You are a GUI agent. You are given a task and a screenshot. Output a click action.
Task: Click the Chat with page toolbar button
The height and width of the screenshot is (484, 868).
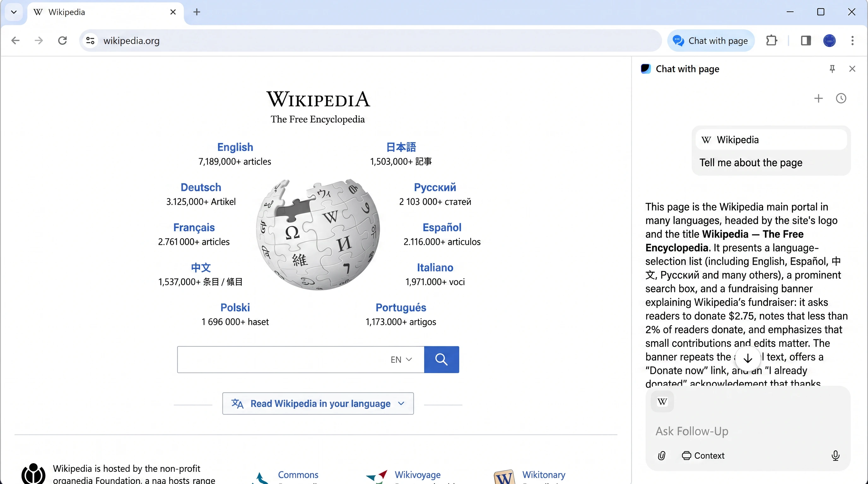[x=710, y=41]
